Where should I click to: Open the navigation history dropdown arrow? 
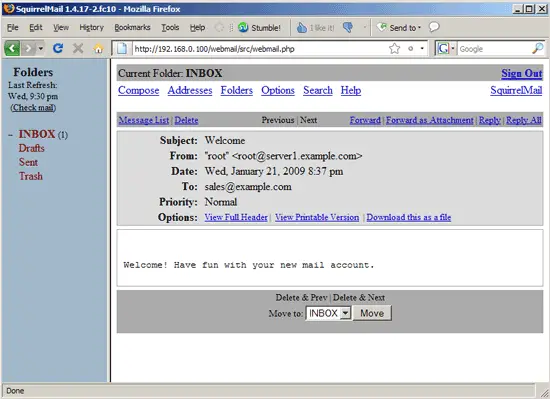tap(41, 48)
